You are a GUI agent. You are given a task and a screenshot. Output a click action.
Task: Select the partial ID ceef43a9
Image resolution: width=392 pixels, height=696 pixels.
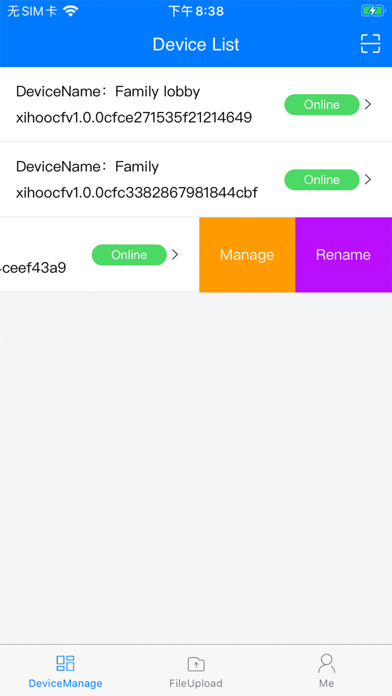(33, 268)
